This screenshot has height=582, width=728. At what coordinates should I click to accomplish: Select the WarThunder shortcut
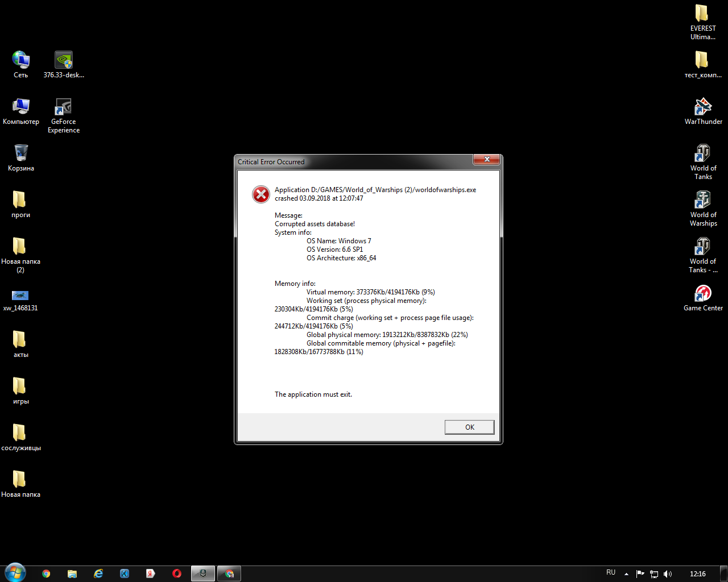click(703, 111)
